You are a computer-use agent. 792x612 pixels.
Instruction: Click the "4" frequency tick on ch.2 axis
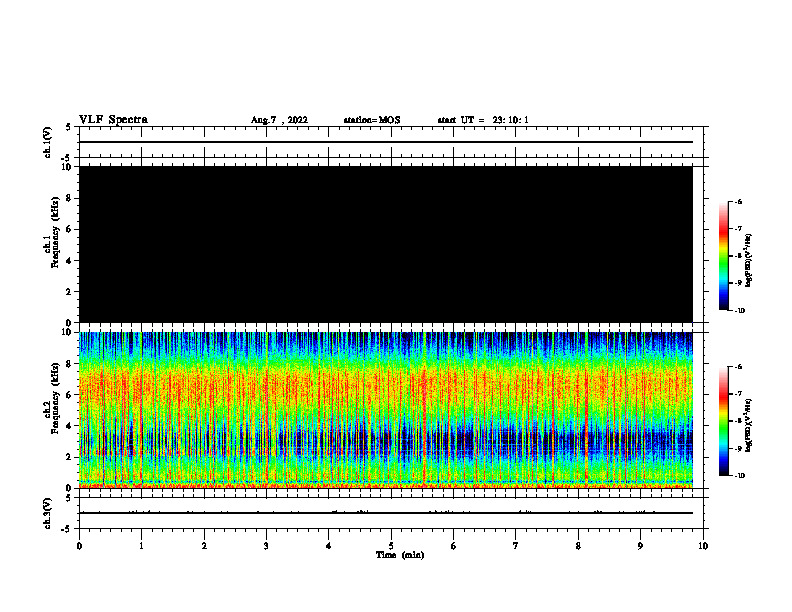[x=70, y=426]
